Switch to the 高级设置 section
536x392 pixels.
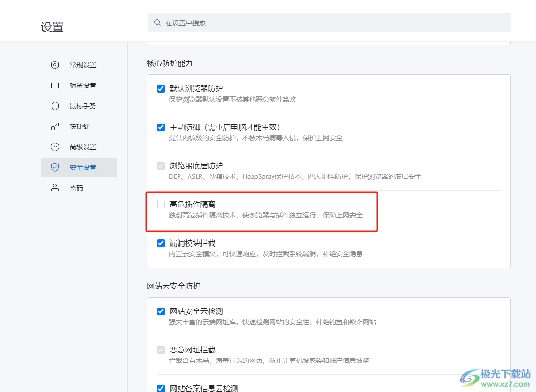pyautogui.click(x=79, y=147)
